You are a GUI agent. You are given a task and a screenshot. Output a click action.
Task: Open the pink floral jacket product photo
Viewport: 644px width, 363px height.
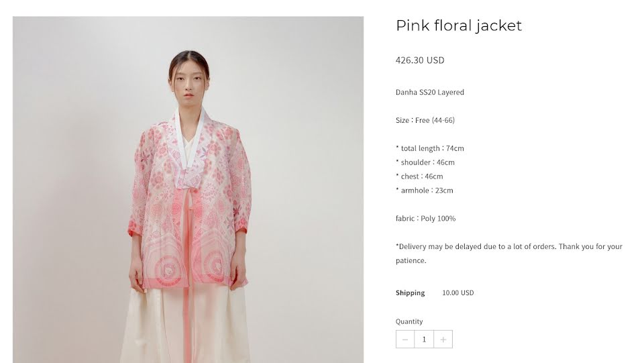(x=188, y=190)
